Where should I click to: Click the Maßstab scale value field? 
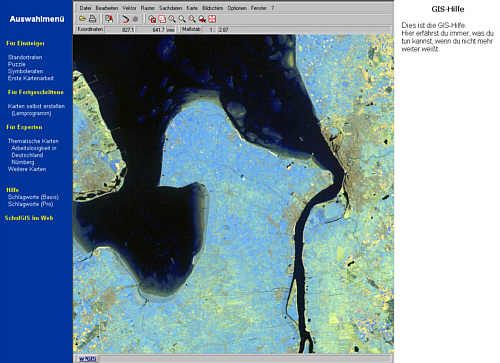click(x=219, y=29)
